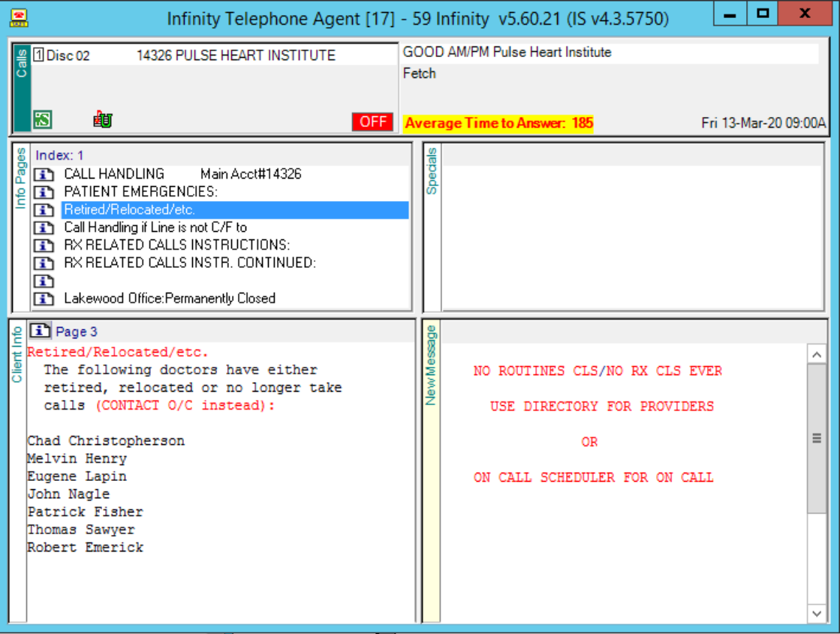This screenshot has height=634, width=840.
Task: Select the name Patrick Fisher
Action: point(86,512)
